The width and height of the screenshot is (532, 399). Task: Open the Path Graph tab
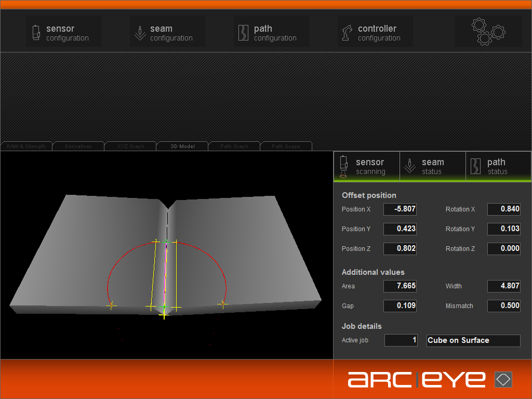click(234, 147)
